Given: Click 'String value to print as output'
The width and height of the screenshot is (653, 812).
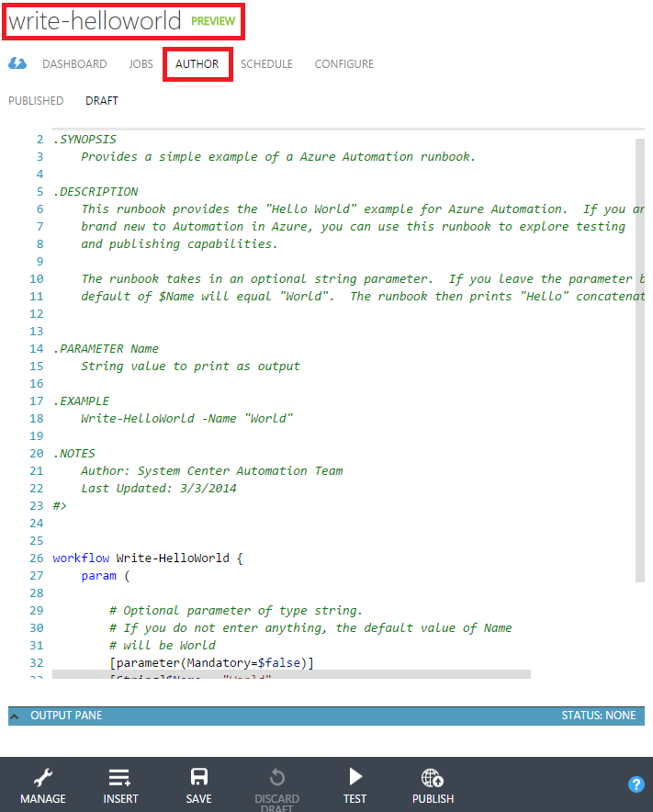Looking at the screenshot, I should (190, 367).
